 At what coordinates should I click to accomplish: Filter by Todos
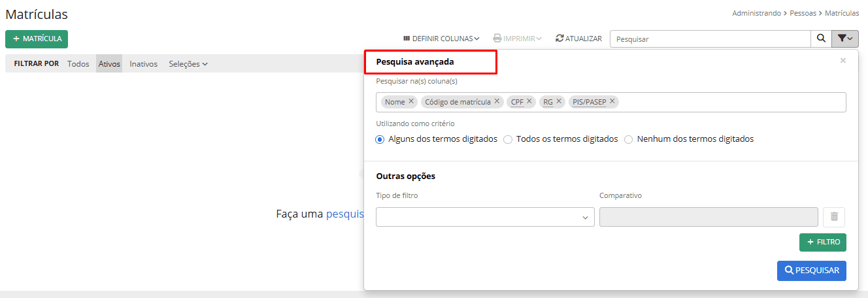(78, 64)
